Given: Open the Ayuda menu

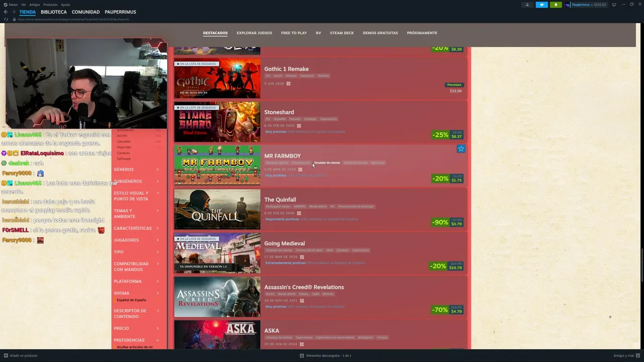Looking at the screenshot, I should (65, 5).
